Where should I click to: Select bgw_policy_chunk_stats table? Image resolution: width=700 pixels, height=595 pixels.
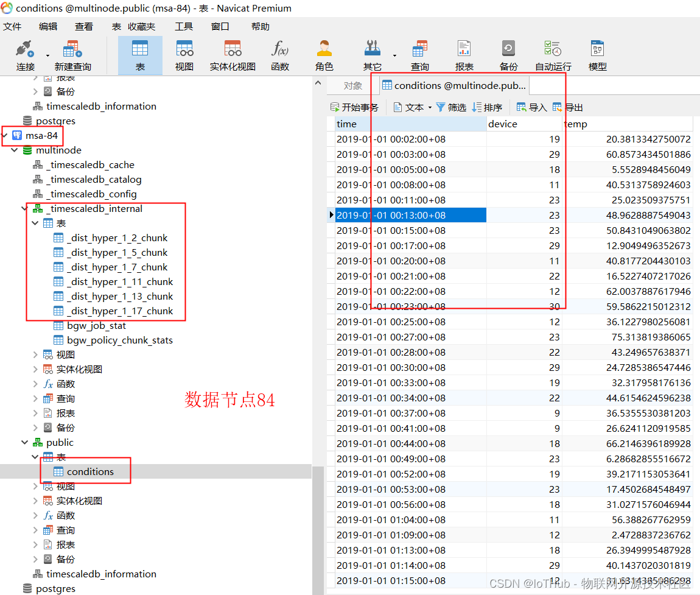pyautogui.click(x=120, y=340)
